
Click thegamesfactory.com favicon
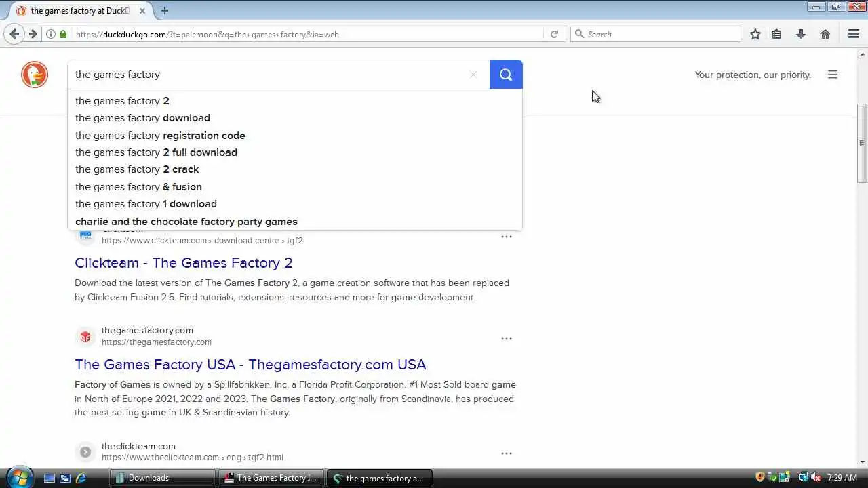(x=85, y=336)
